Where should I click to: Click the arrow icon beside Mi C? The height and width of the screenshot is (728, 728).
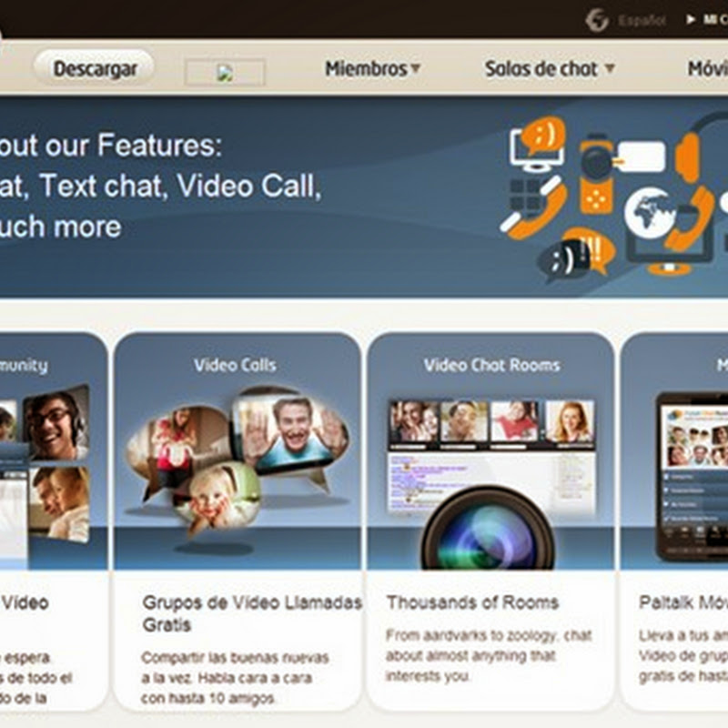691,19
